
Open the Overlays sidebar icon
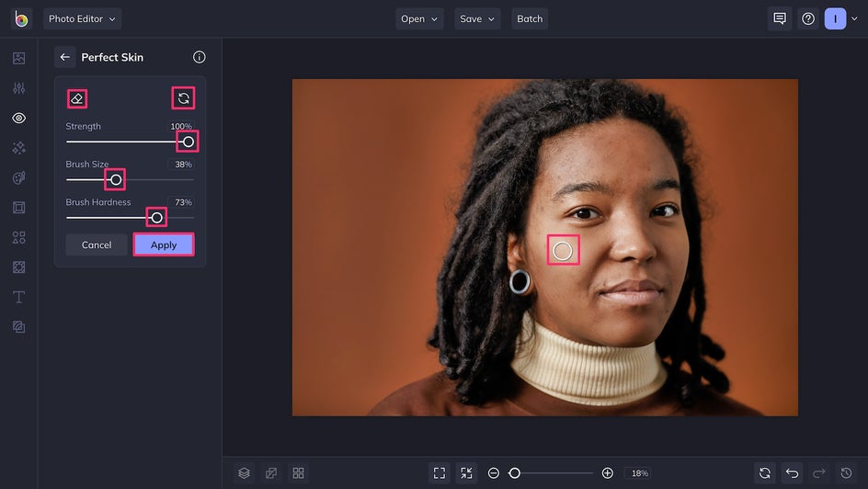[x=18, y=267]
